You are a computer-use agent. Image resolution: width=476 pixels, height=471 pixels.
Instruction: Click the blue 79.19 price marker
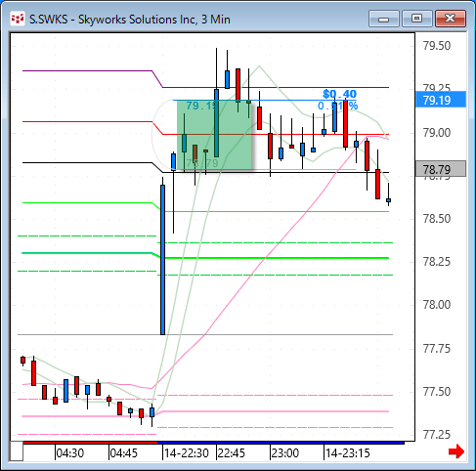(x=441, y=100)
